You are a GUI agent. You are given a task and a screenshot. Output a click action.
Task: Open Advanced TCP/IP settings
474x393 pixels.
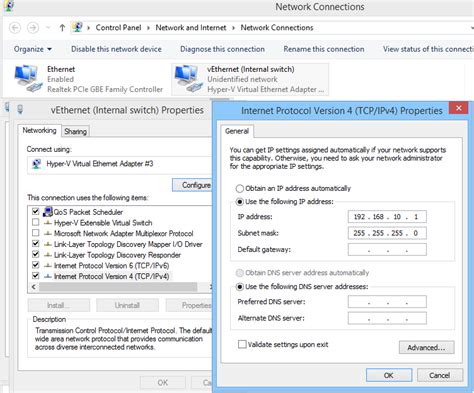pyautogui.click(x=426, y=348)
